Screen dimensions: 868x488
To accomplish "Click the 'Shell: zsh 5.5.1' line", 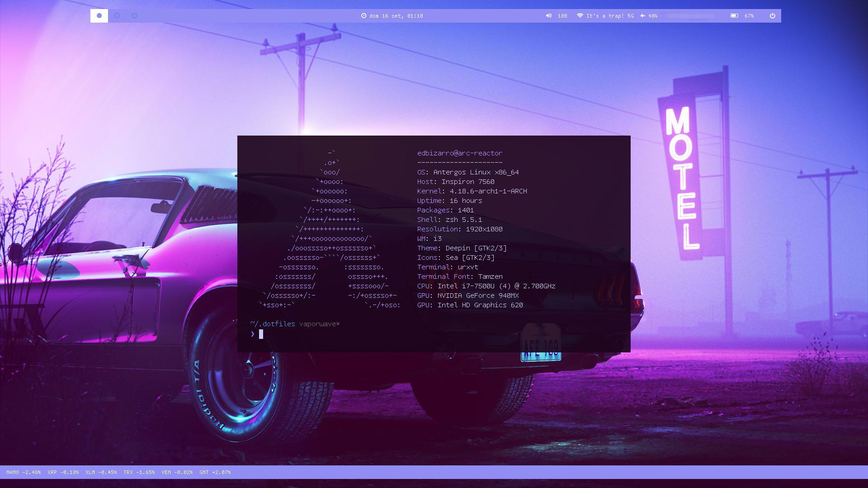I will [x=449, y=220].
